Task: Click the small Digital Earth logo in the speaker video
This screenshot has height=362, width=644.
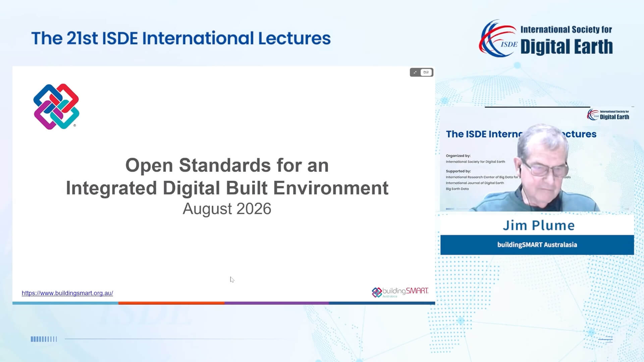Action: 608,115
